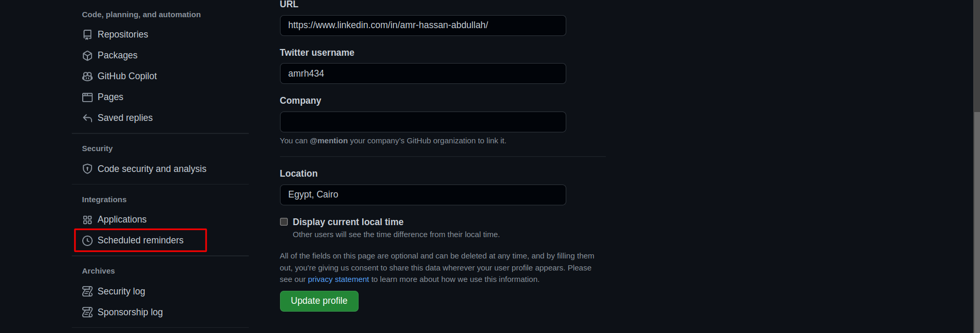
Task: Click the Security log icon
Action: point(87,291)
